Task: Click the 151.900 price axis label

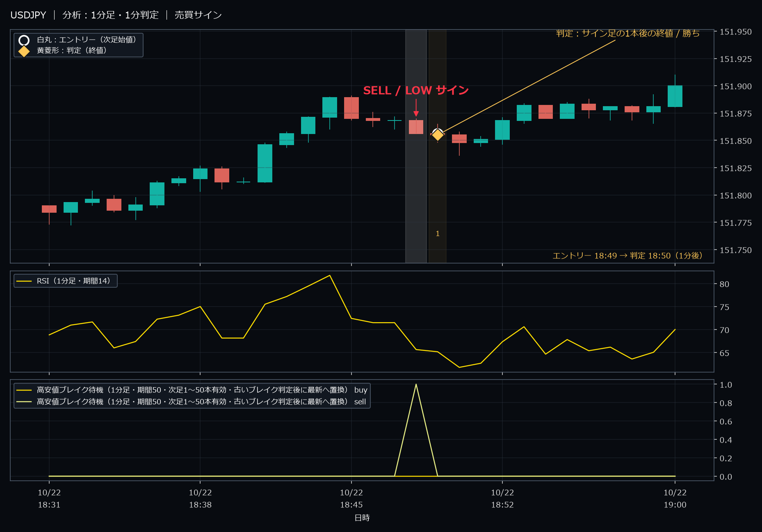Action: [x=736, y=86]
